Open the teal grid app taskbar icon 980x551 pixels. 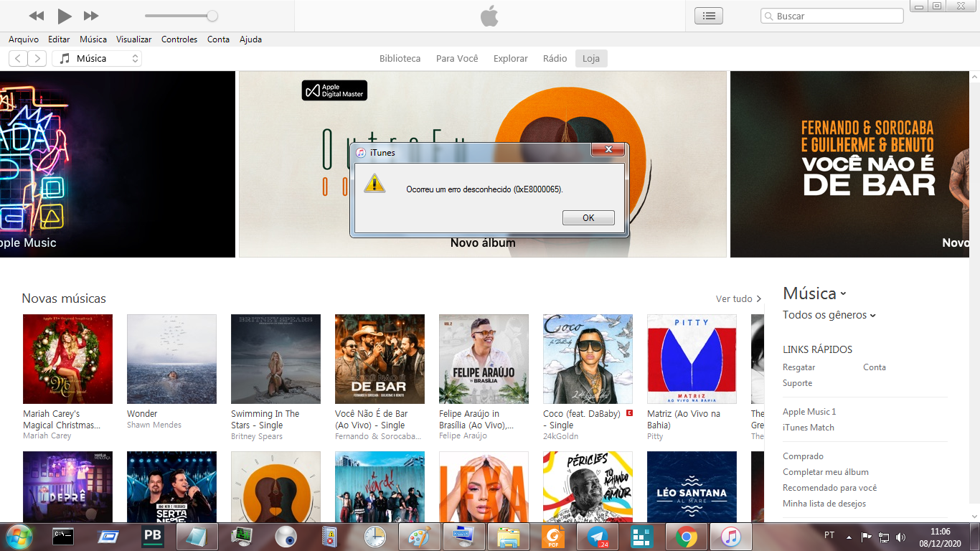[641, 536]
